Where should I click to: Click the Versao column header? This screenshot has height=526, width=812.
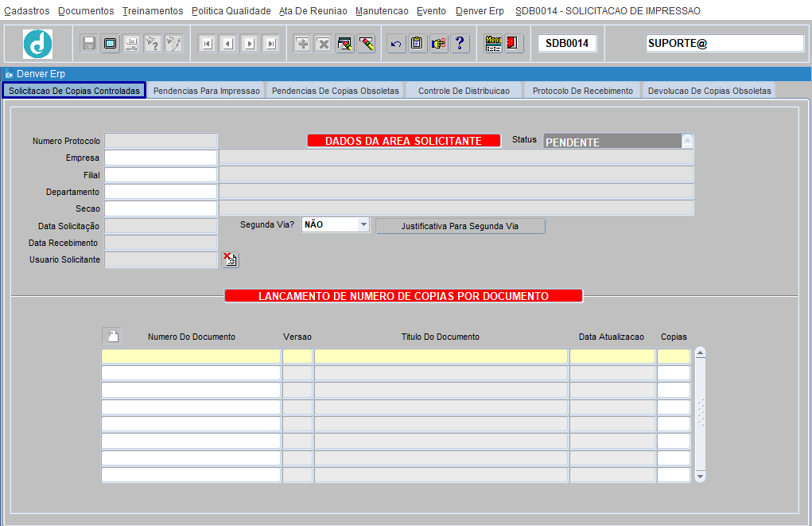tap(297, 337)
